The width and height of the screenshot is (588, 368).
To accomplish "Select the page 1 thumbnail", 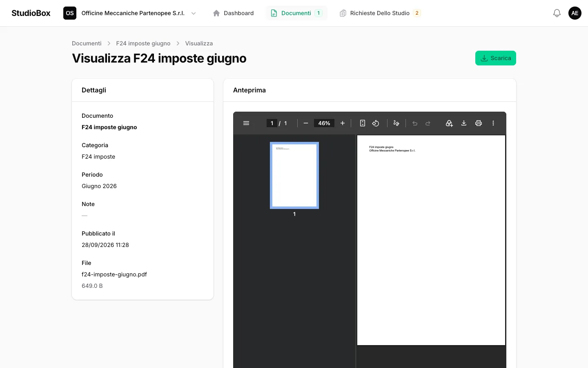I will click(x=294, y=175).
